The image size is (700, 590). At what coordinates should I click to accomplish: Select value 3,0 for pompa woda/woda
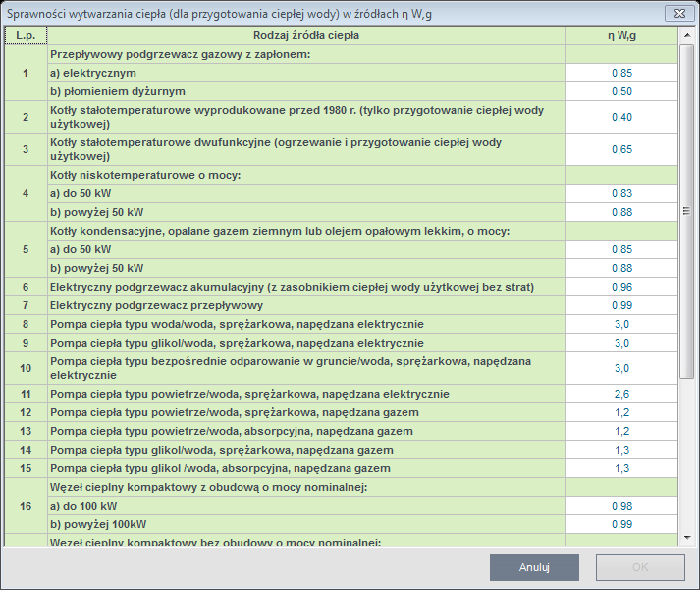pos(621,324)
